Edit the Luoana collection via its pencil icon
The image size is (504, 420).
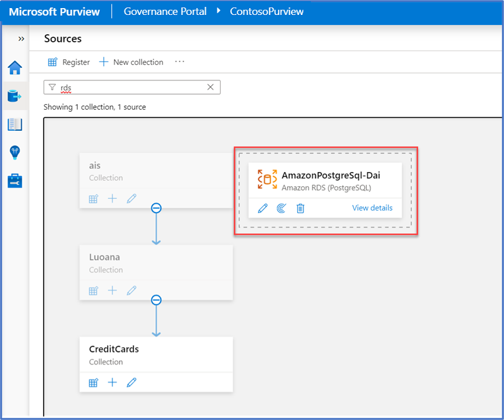131,290
